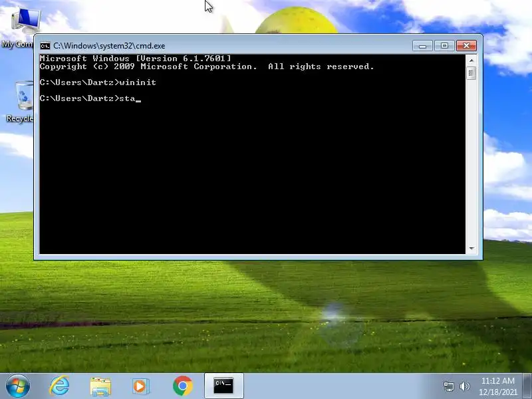
Task: Open the cmd.exe system menu icon in title bar
Action: [x=45, y=46]
